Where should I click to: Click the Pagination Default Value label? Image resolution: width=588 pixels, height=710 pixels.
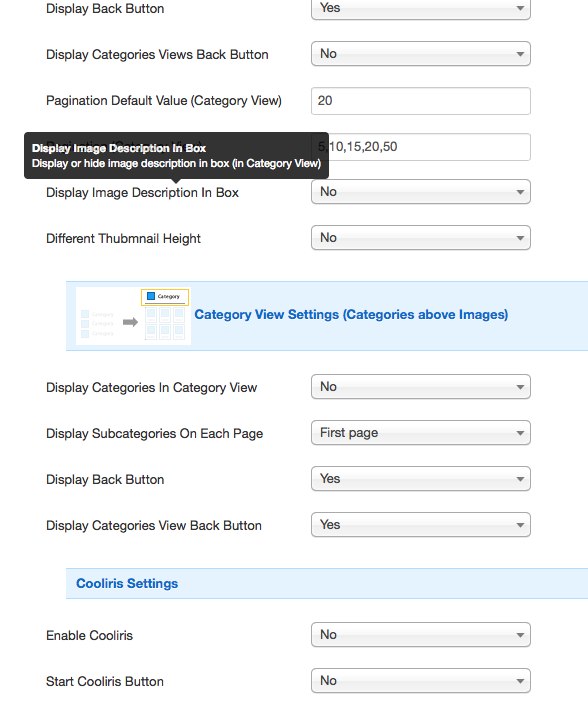163,101
